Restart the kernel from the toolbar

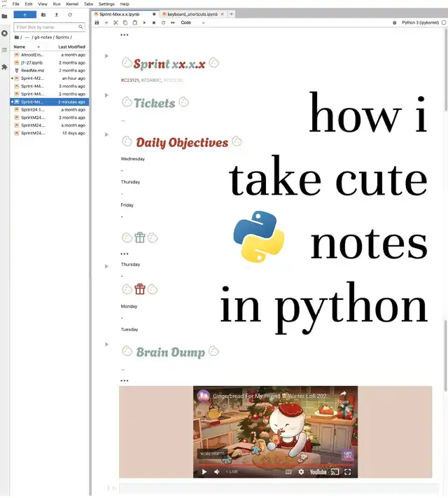pyautogui.click(x=163, y=22)
